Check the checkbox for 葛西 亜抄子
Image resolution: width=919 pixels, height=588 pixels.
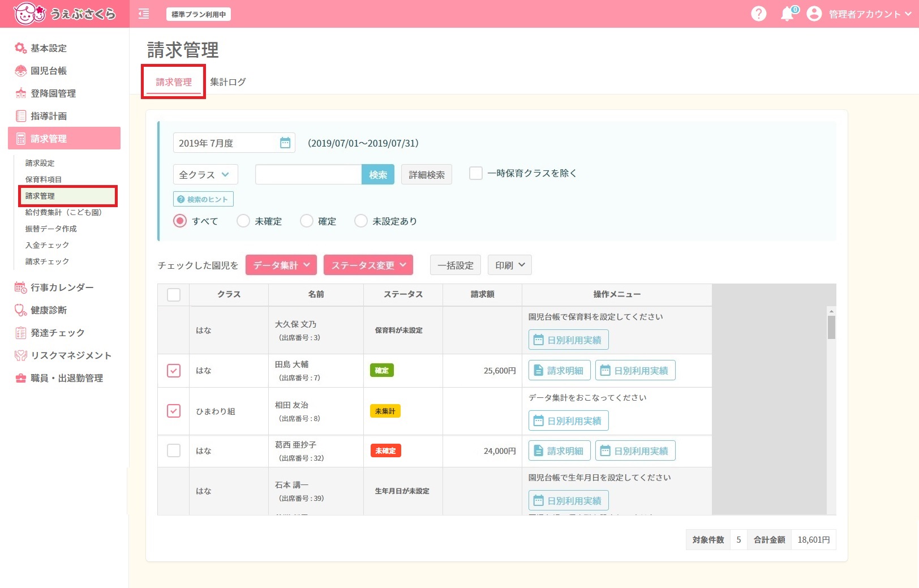[174, 450]
